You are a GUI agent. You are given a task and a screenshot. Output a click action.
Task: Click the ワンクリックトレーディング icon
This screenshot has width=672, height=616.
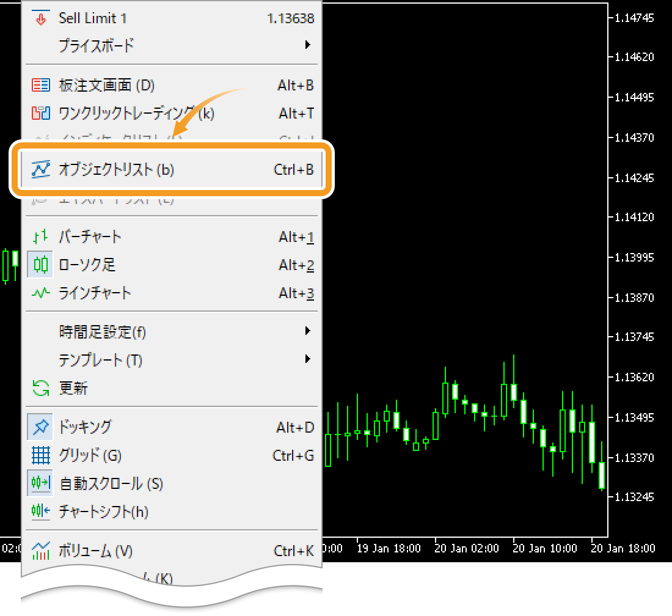coord(41,113)
